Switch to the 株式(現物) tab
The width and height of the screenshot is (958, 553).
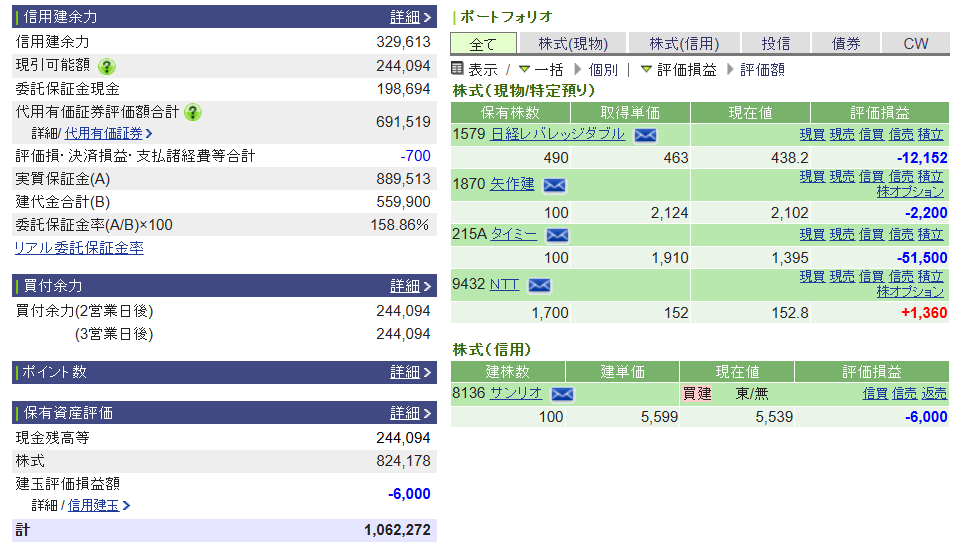(x=572, y=44)
